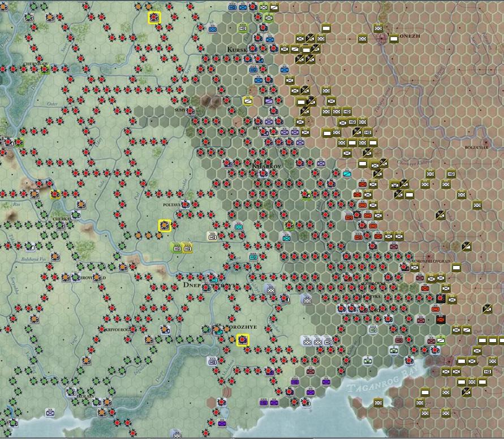Select the yellow-highlighted counter at the map's top edge
This screenshot has height=439, width=504.
pos(154,18)
